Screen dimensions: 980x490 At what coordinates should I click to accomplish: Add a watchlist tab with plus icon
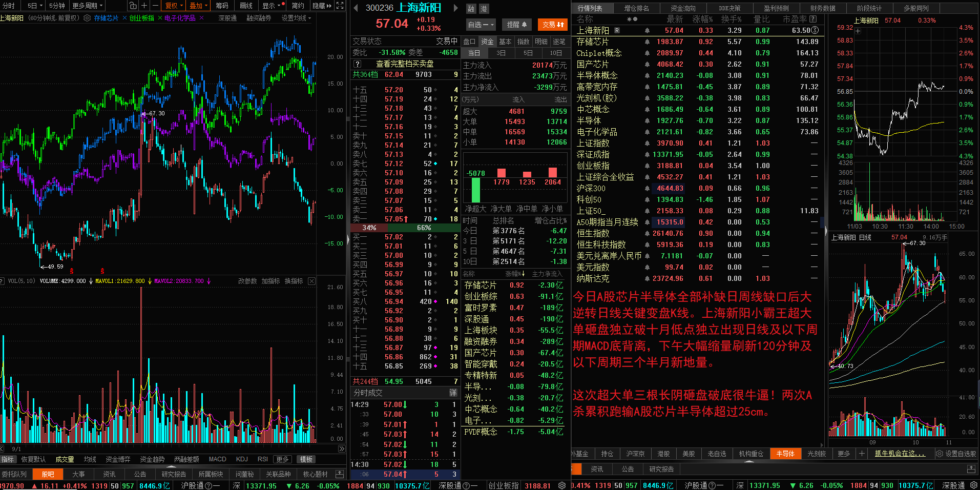point(862,454)
